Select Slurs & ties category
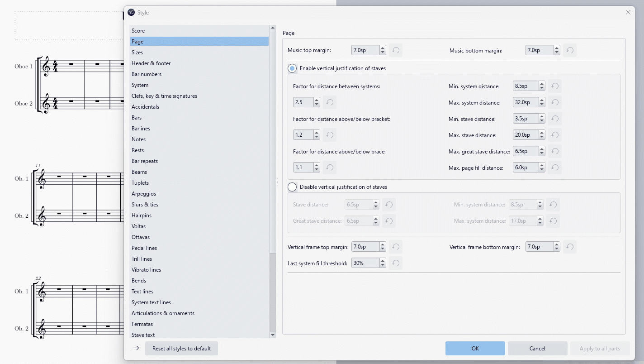The image size is (644, 364). click(x=199, y=205)
